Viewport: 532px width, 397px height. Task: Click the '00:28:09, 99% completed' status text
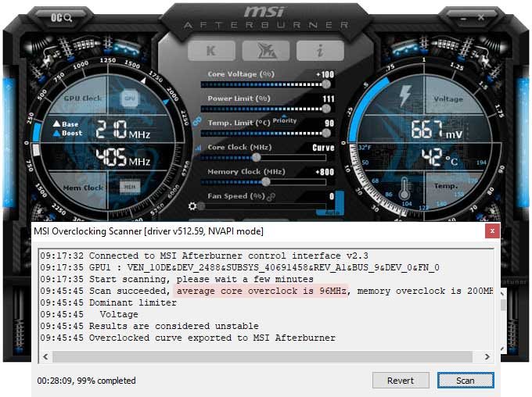pyautogui.click(x=86, y=381)
